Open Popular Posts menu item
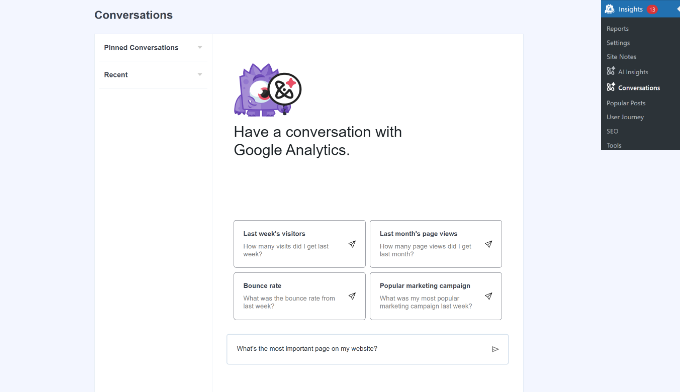The height and width of the screenshot is (392, 680). [x=626, y=103]
